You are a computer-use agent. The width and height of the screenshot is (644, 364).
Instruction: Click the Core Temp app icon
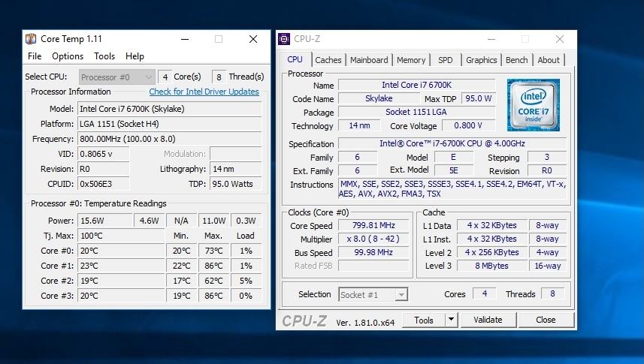(31, 39)
